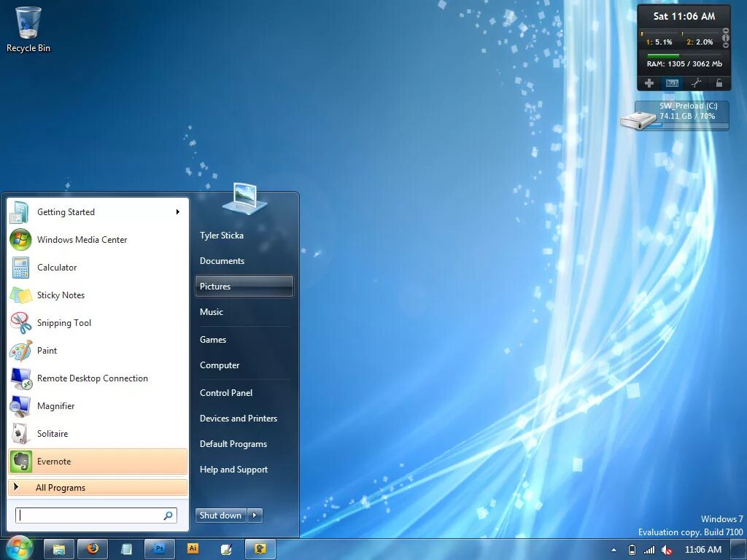
Task: Open gadget settings with the wrench icon
Action: point(696,83)
